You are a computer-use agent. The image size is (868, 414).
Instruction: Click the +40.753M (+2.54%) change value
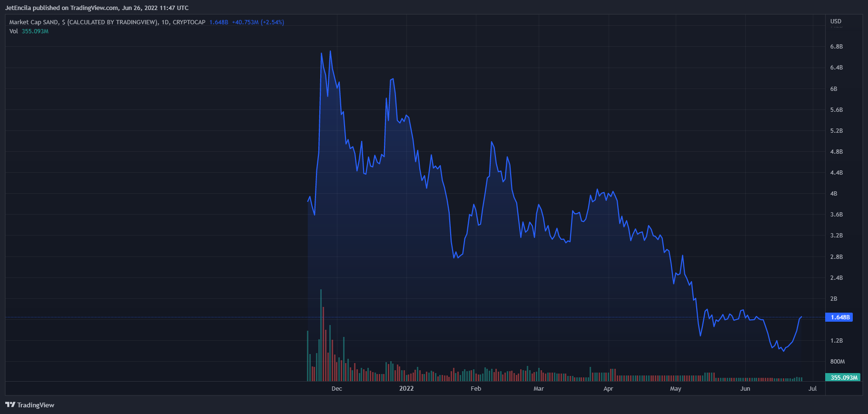coord(257,22)
